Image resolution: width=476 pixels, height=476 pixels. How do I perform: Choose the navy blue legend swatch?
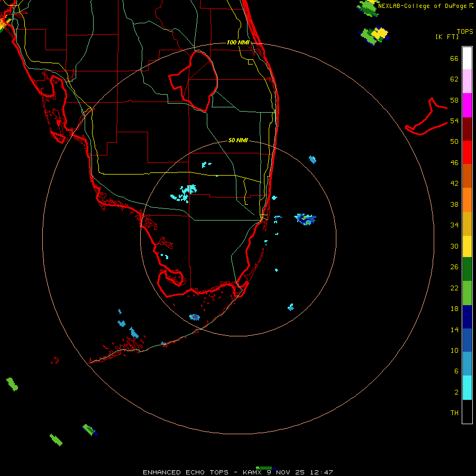pyautogui.click(x=467, y=317)
